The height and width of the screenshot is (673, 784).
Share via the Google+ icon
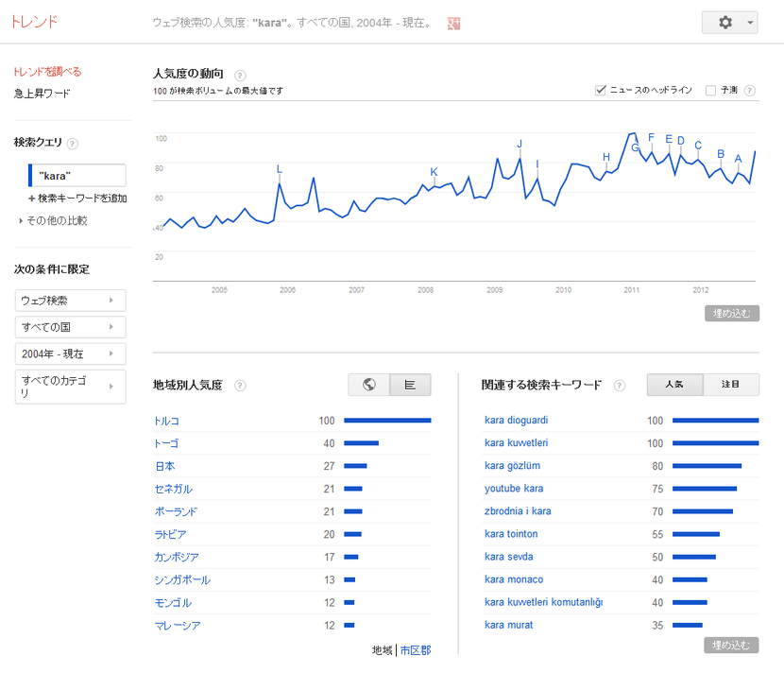tap(453, 23)
